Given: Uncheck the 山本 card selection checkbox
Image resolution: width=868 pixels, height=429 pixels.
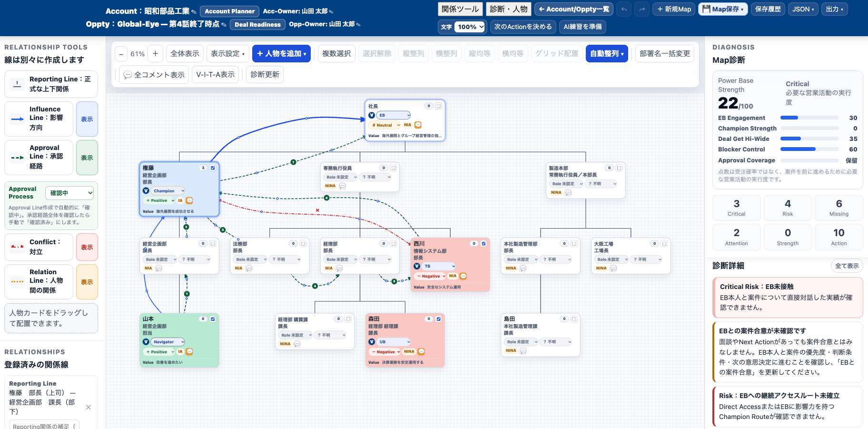Looking at the screenshot, I should click(x=213, y=319).
